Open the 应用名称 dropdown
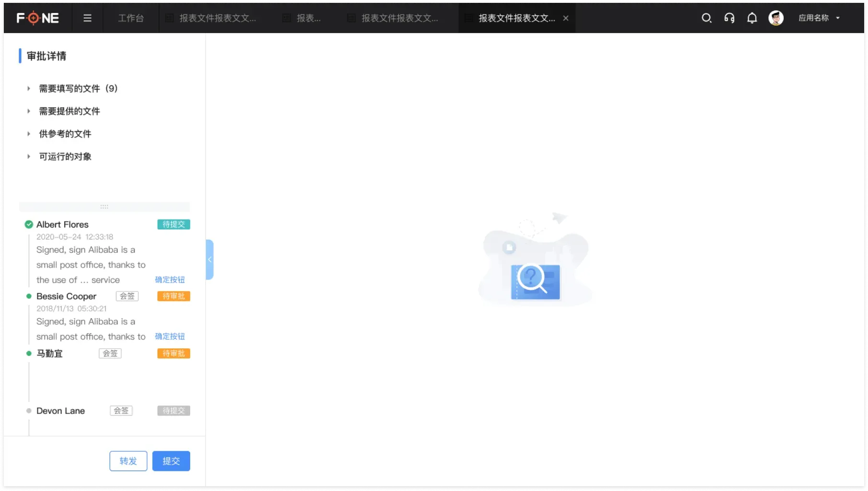Viewport: 868px width, 491px height. [819, 18]
